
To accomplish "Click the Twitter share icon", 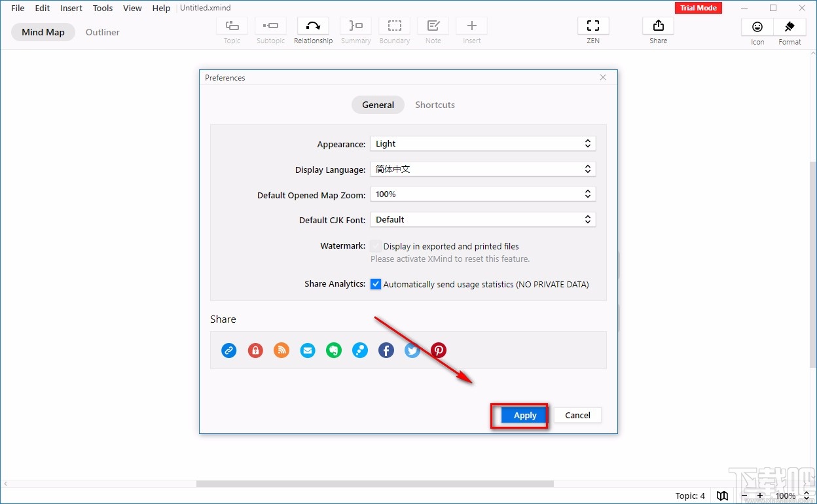I will [412, 350].
